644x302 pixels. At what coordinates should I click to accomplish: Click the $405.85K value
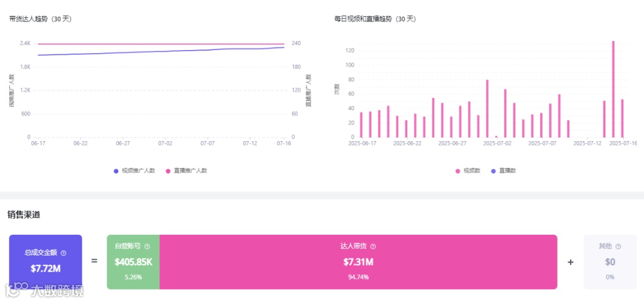[x=133, y=261]
